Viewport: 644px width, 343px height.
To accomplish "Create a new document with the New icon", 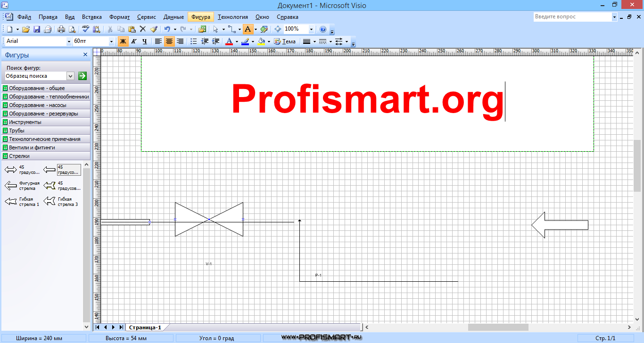I will click(x=9, y=29).
